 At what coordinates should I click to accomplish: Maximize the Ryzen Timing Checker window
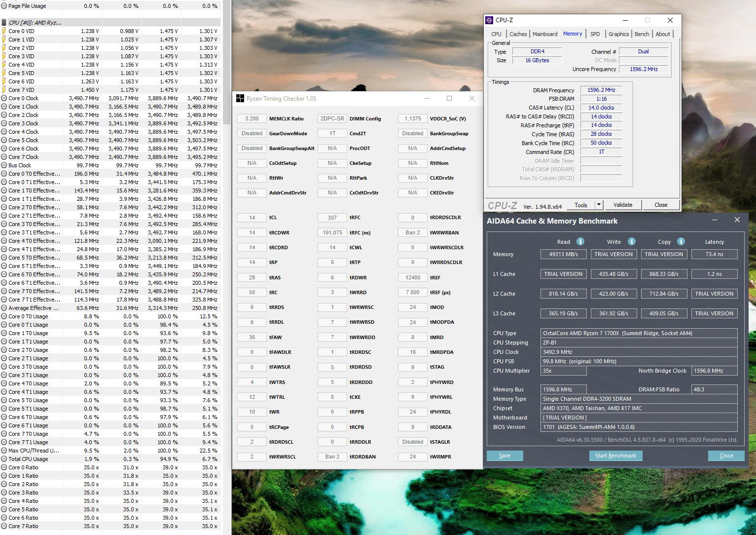[449, 99]
